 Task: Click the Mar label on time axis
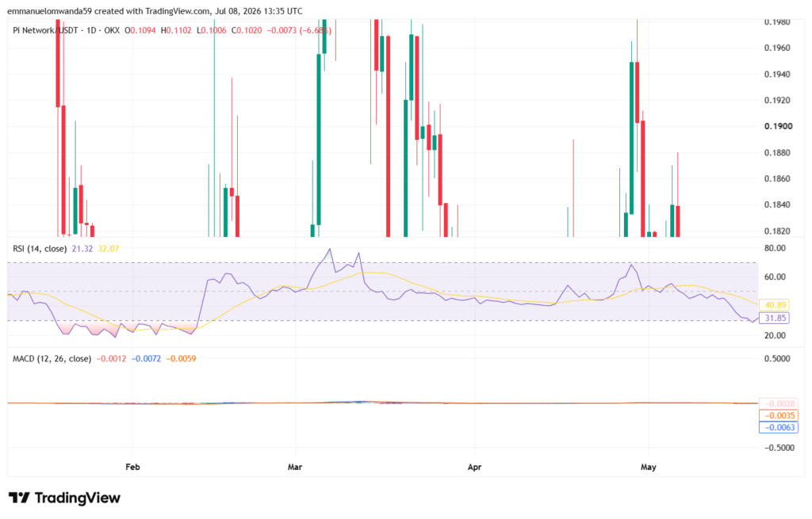click(x=295, y=467)
